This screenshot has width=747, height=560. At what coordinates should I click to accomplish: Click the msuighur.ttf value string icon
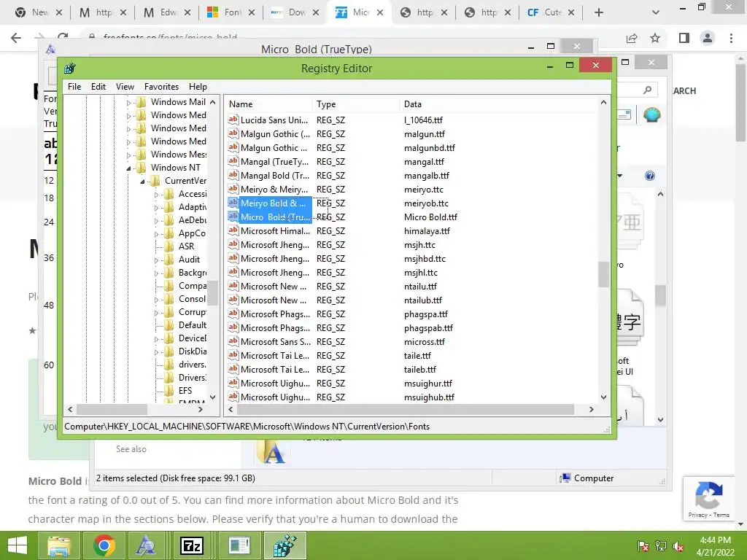coord(233,382)
